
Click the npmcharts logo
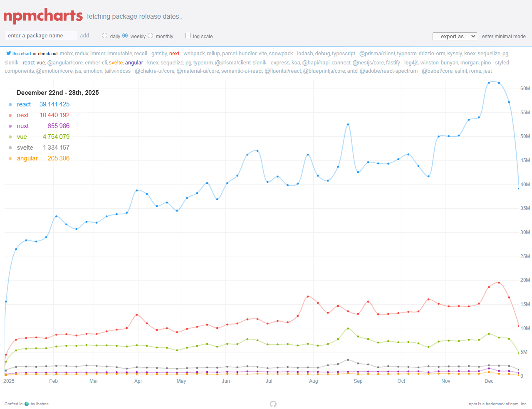click(x=43, y=16)
